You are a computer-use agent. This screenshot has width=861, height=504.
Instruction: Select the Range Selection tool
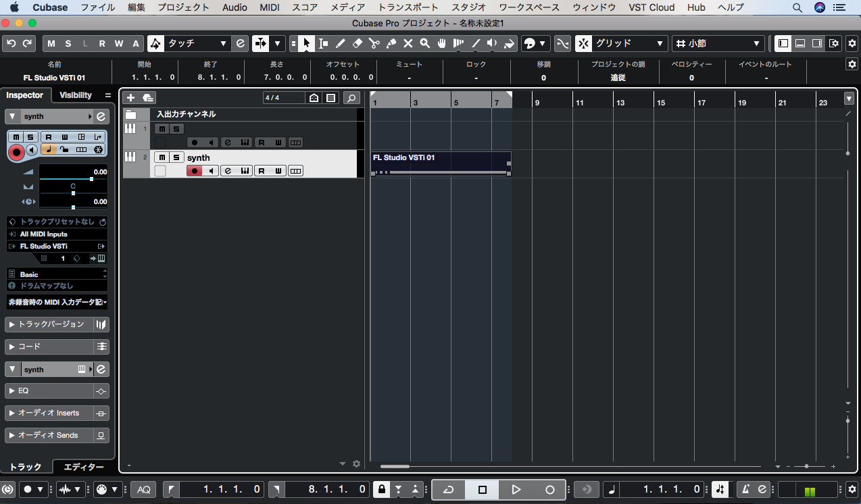324,43
